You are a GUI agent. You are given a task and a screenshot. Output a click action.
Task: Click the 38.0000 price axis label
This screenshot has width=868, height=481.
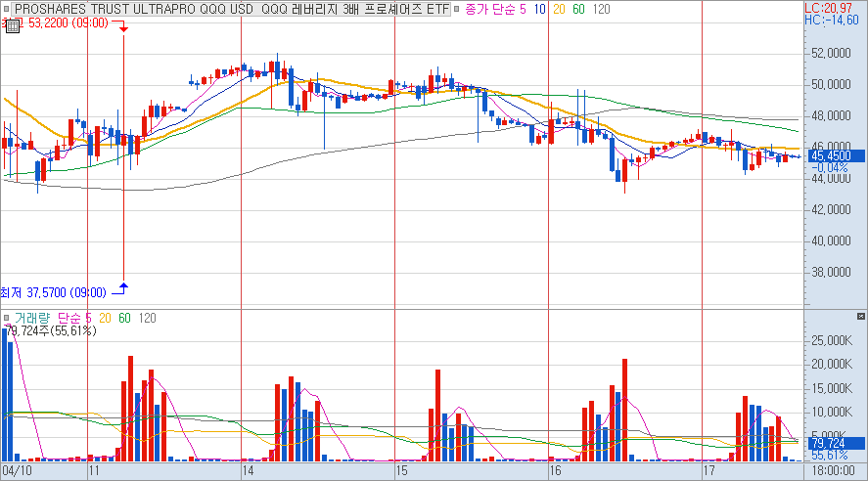click(x=831, y=272)
